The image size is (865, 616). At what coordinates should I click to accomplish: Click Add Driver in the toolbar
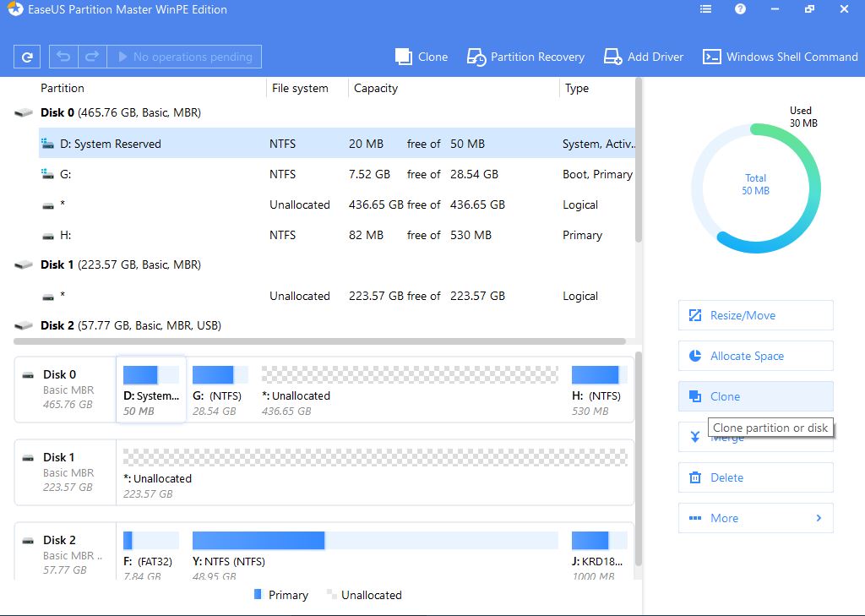pyautogui.click(x=644, y=57)
